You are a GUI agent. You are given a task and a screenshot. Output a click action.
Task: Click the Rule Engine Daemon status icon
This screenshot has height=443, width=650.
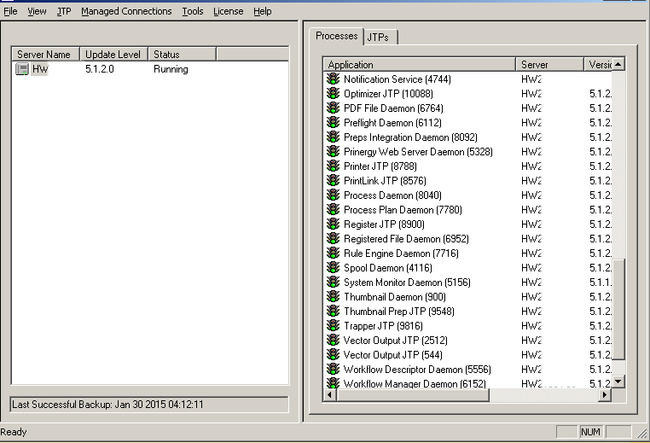(x=333, y=254)
